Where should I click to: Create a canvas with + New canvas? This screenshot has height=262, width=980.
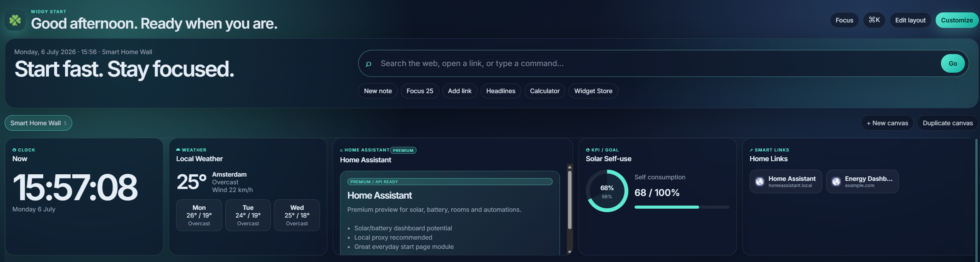[887, 123]
